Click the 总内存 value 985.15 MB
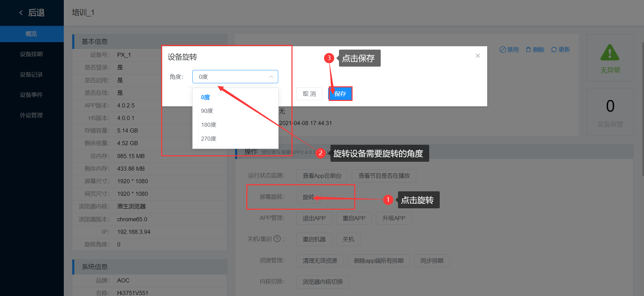 pyautogui.click(x=131, y=156)
